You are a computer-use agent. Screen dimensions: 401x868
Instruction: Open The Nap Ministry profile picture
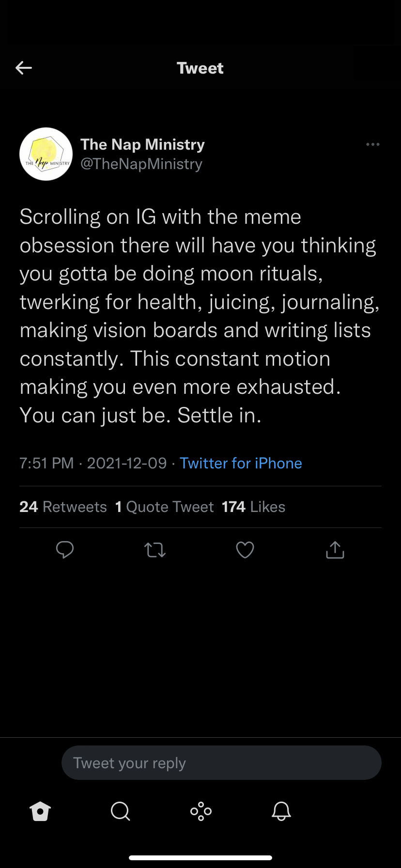point(46,154)
